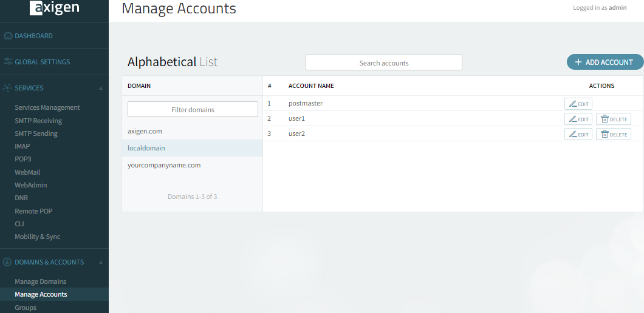This screenshot has height=313, width=644.
Task: Click the Filter domains input box
Action: (x=193, y=110)
